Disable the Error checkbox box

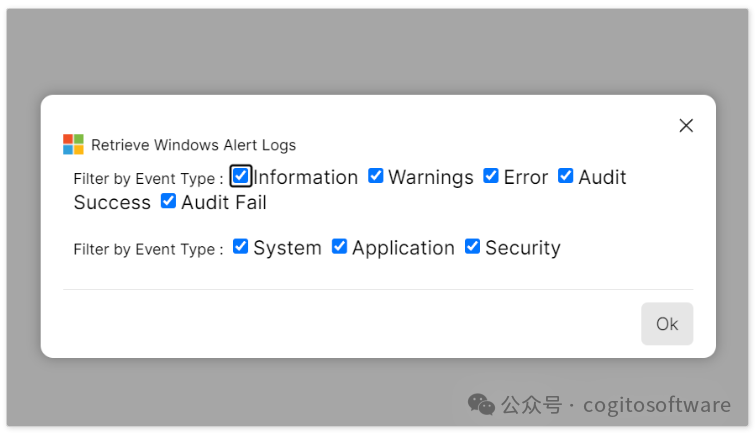pyautogui.click(x=491, y=176)
